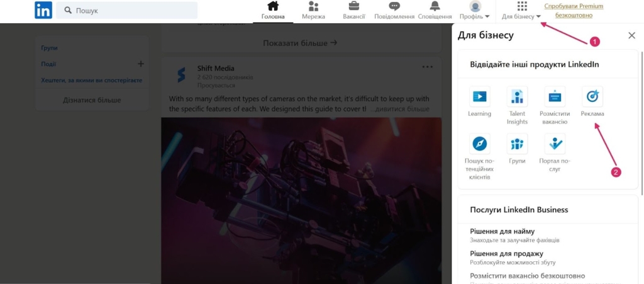Open the Мережа network tab
The image size is (644, 284).
(x=313, y=11)
